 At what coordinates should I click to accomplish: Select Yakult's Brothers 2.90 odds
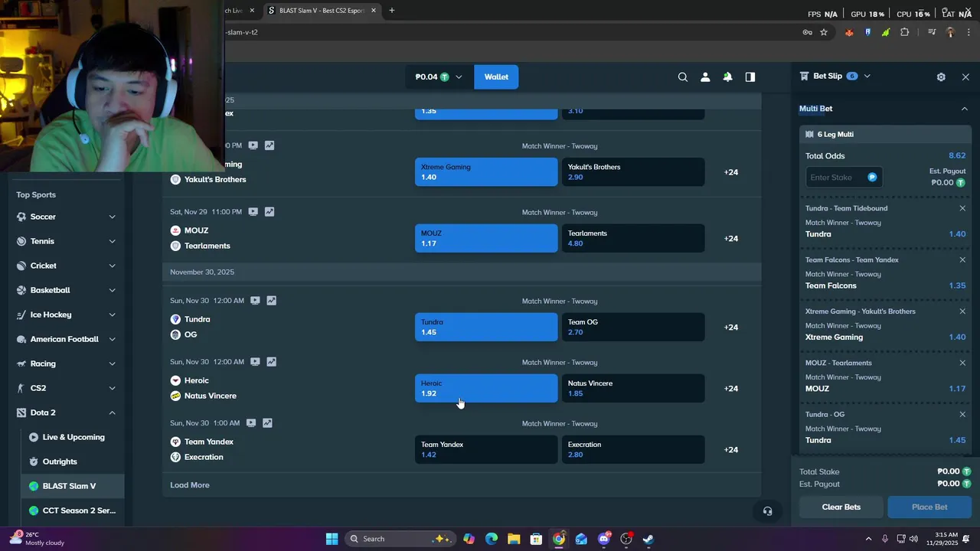[633, 172]
